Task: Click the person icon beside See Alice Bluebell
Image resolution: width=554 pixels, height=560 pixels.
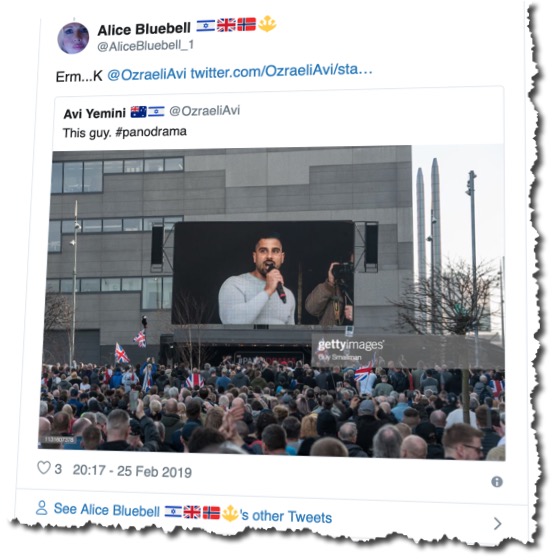Action: click(42, 508)
